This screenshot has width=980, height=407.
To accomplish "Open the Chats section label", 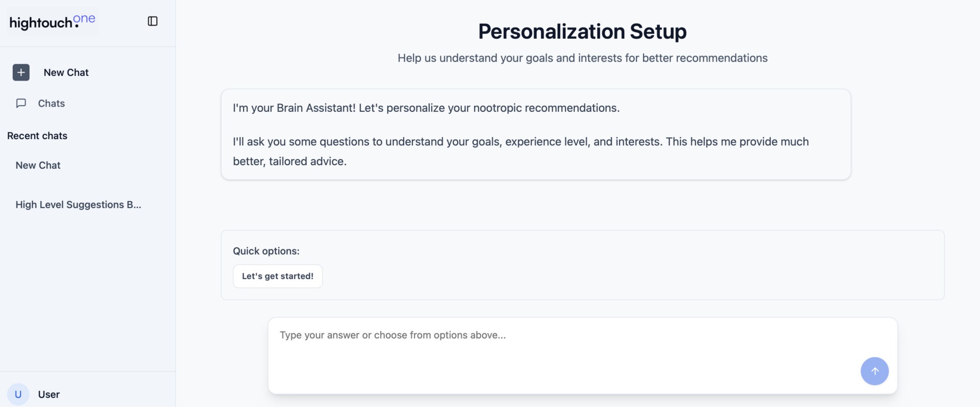I will pos(52,104).
